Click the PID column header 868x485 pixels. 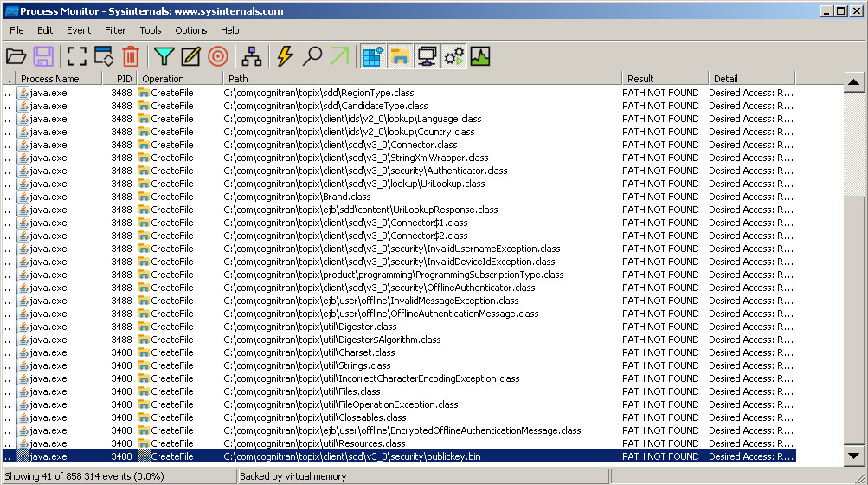point(119,79)
